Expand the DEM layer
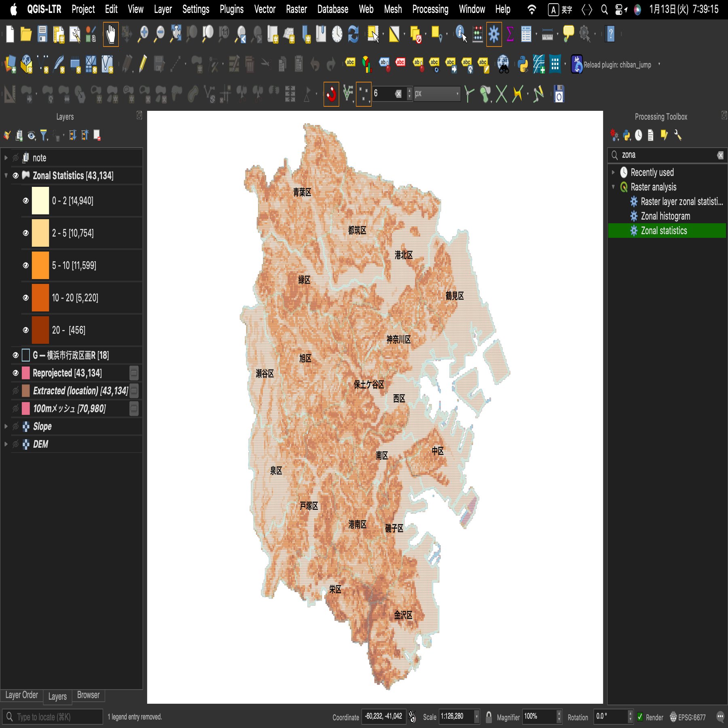 tap(6, 444)
